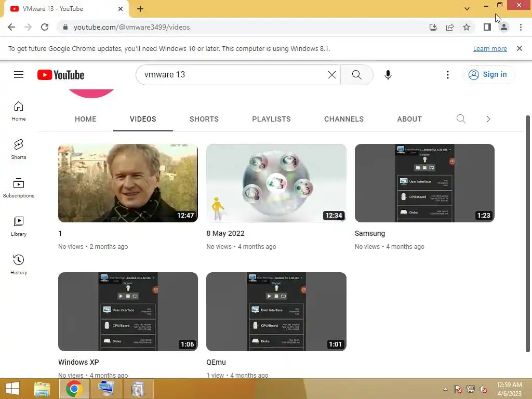Viewport: 532px width, 399px height.
Task: Click the Chrome taskbar icon
Action: click(x=74, y=389)
